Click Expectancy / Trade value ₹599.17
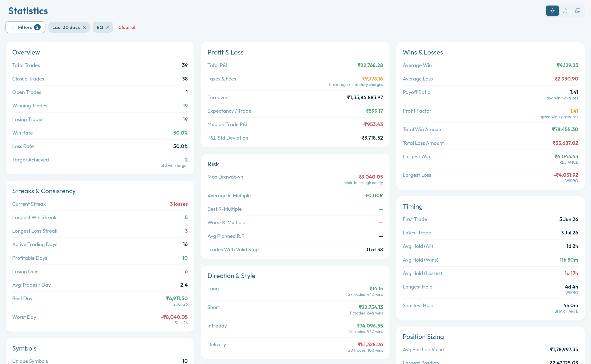The height and width of the screenshot is (364, 591). click(374, 111)
